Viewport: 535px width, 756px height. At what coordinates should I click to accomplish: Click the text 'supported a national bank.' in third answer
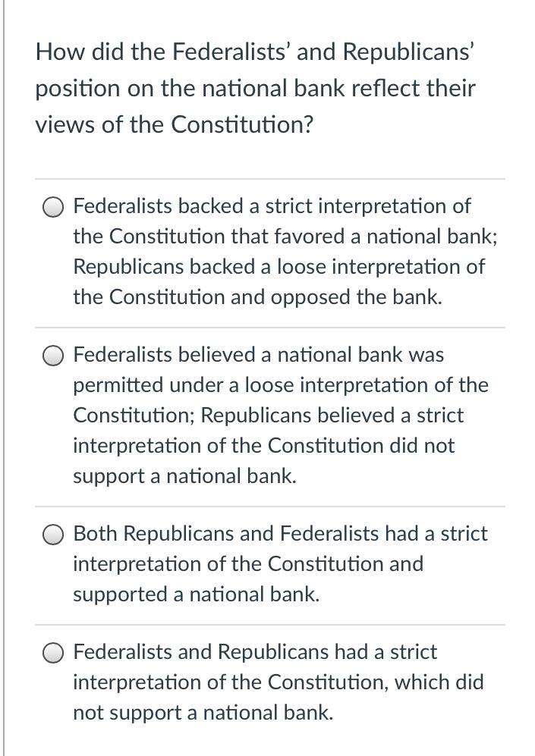197,594
